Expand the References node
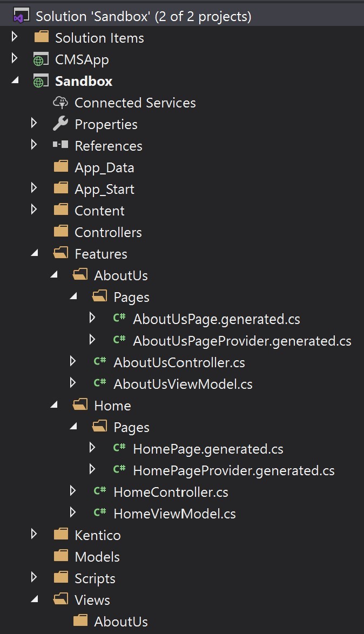The width and height of the screenshot is (364, 634). pyautogui.click(x=34, y=145)
